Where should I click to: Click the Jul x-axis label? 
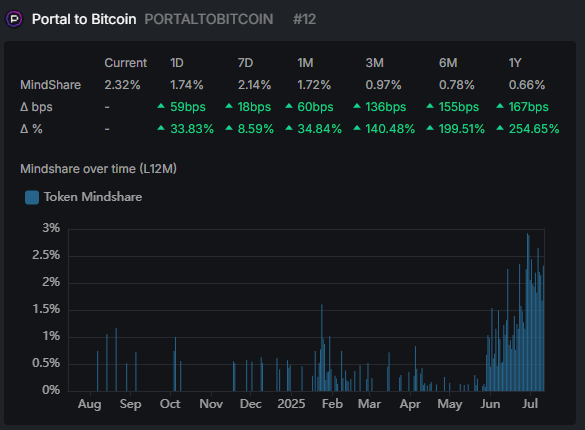point(530,404)
